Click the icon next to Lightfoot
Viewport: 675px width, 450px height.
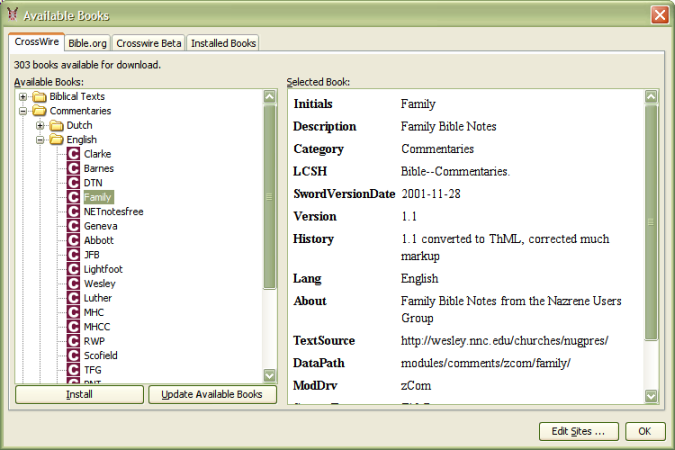[73, 269]
